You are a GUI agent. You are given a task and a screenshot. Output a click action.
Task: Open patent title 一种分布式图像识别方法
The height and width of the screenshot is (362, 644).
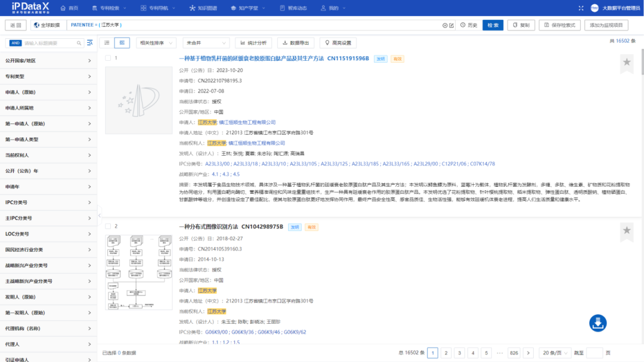click(x=209, y=227)
